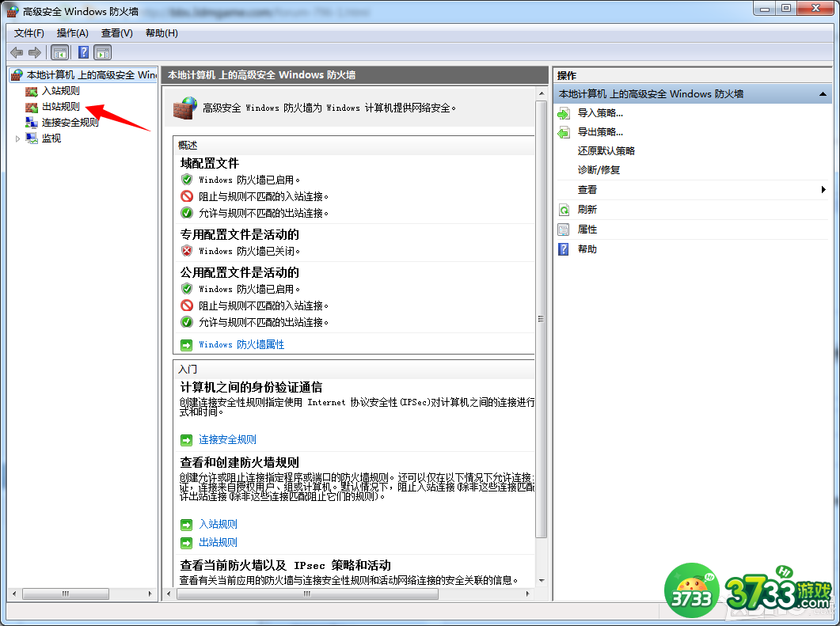Open the 查看(V) menu
Image resolution: width=840 pixels, height=626 pixels.
[116, 32]
